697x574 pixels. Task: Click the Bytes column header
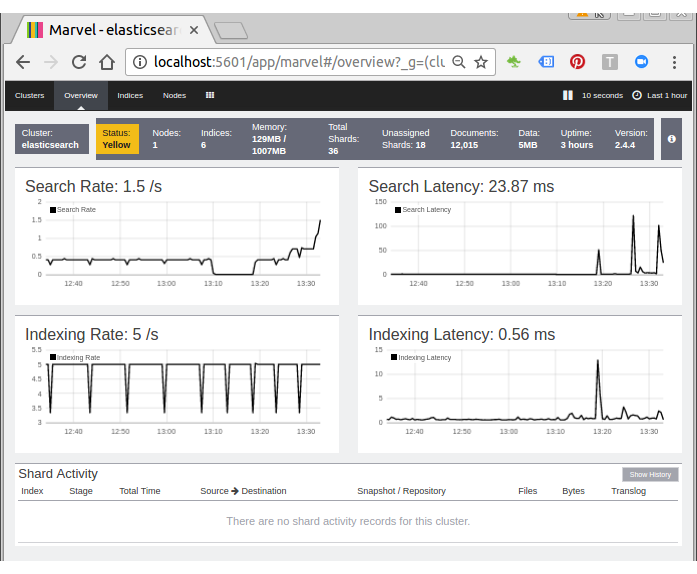pyautogui.click(x=573, y=491)
